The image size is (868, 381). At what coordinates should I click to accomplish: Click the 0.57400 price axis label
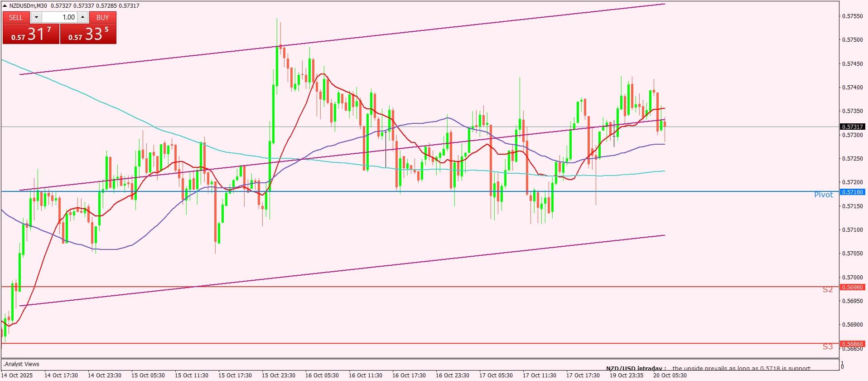(x=852, y=88)
